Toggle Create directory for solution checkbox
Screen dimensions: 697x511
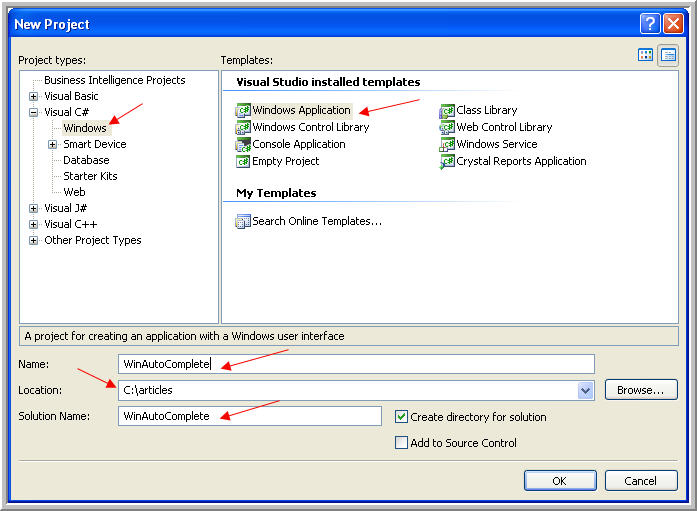pyautogui.click(x=401, y=417)
